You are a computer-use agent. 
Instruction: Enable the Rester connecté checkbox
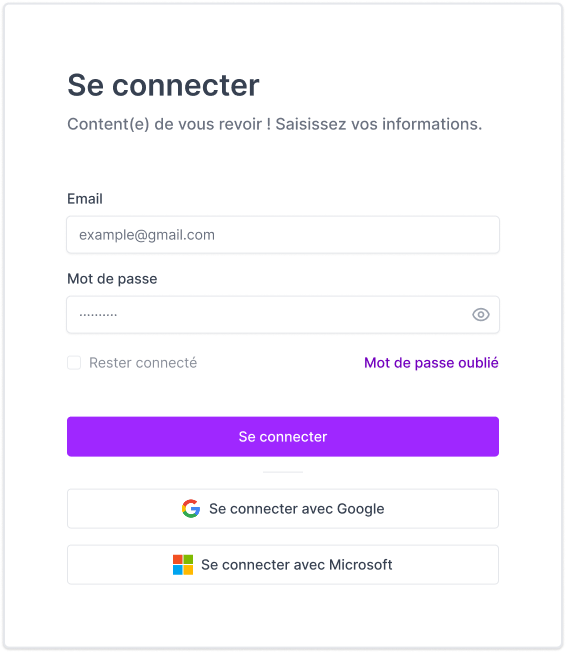pyautogui.click(x=74, y=363)
